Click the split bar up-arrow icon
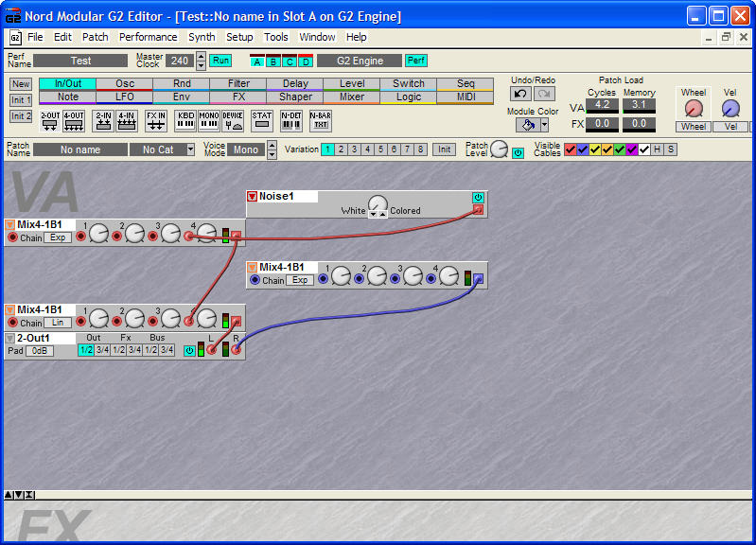Image resolution: width=756 pixels, height=545 pixels. click(9, 495)
